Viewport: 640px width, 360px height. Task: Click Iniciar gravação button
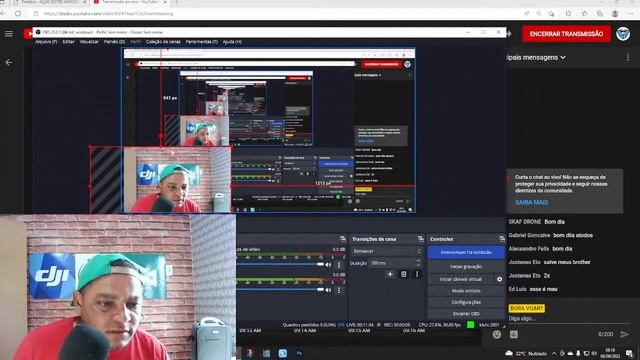466,267
